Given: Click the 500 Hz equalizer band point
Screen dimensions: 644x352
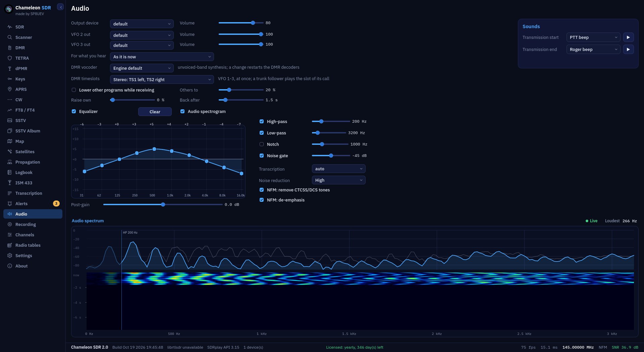Looking at the screenshot, I should (154, 149).
